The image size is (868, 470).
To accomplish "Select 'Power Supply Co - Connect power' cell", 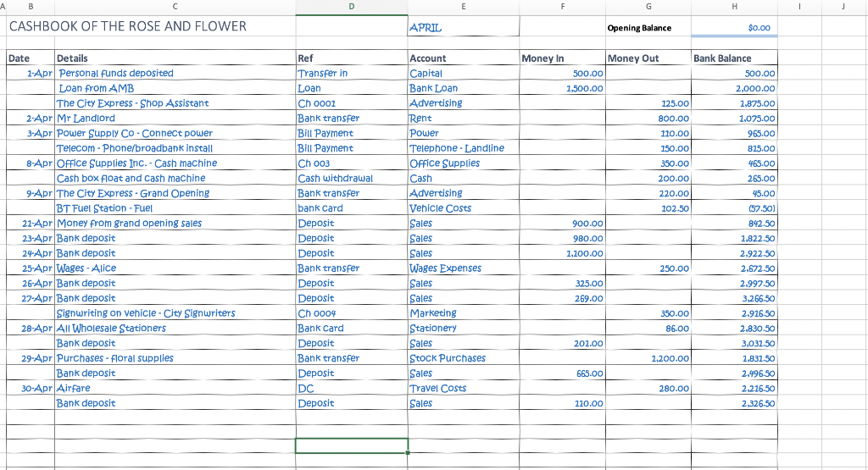I will [175, 133].
